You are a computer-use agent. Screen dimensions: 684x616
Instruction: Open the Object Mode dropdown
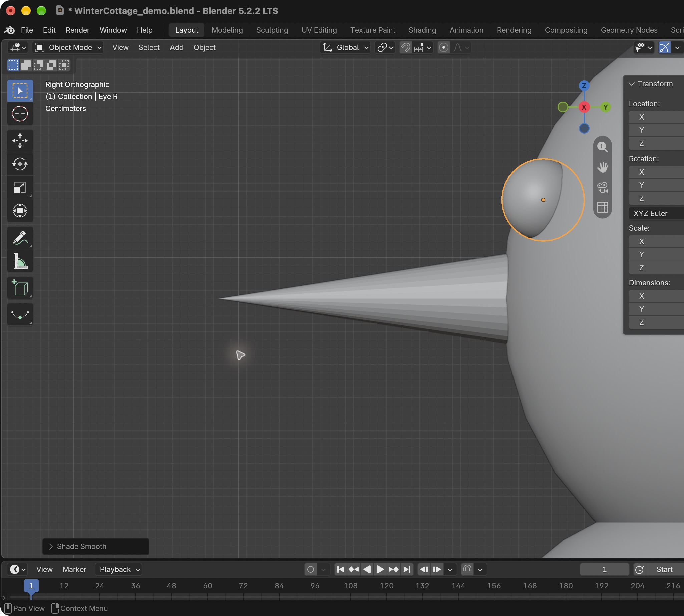[68, 47]
